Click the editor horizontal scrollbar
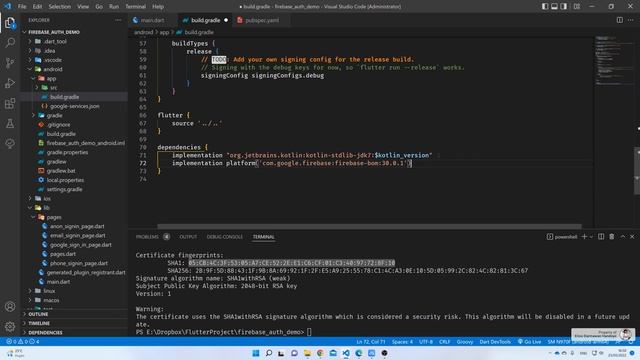640x360 pixels. (369, 226)
